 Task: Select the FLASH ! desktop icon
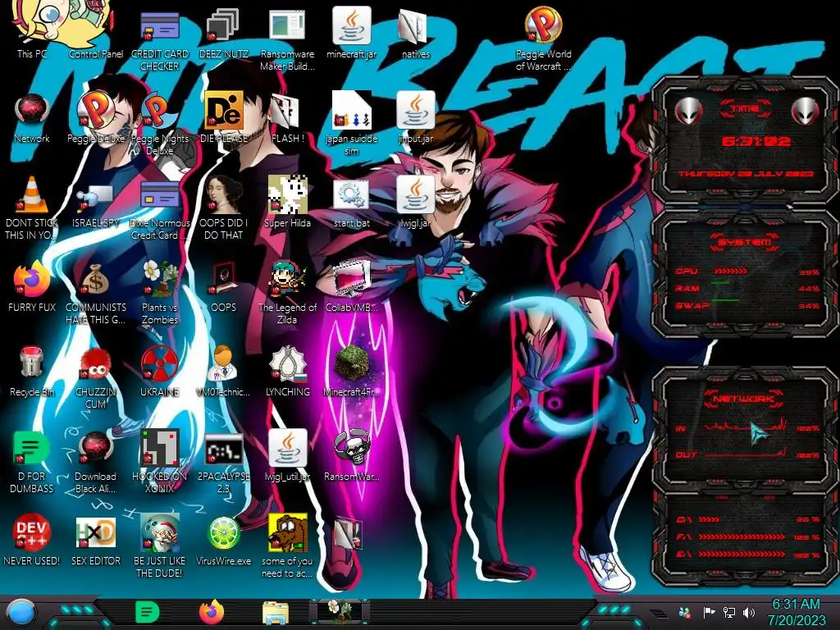coord(287,118)
